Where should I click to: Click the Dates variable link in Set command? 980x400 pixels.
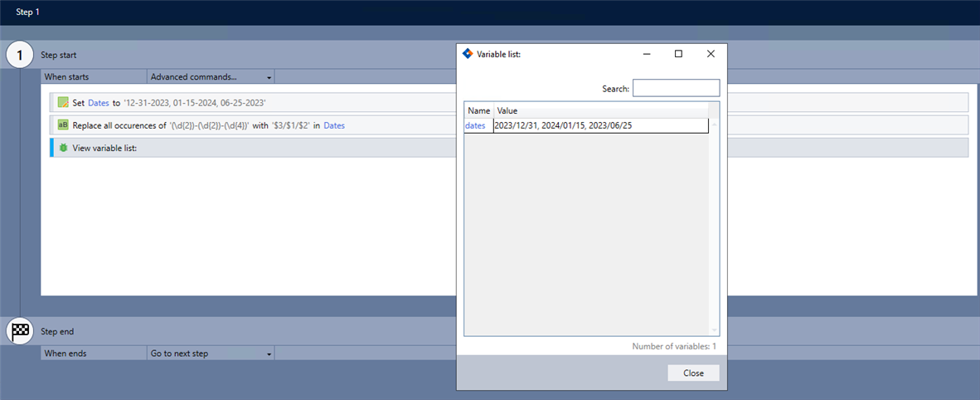click(99, 103)
